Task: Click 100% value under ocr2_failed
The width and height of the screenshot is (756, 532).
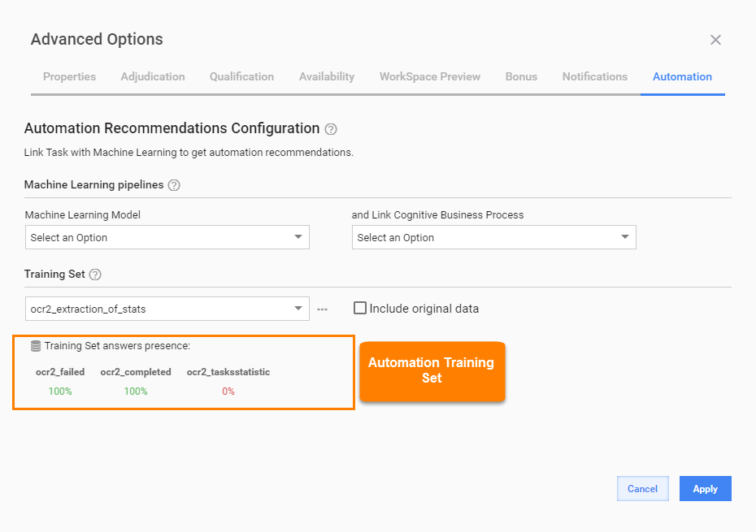Action: [60, 391]
